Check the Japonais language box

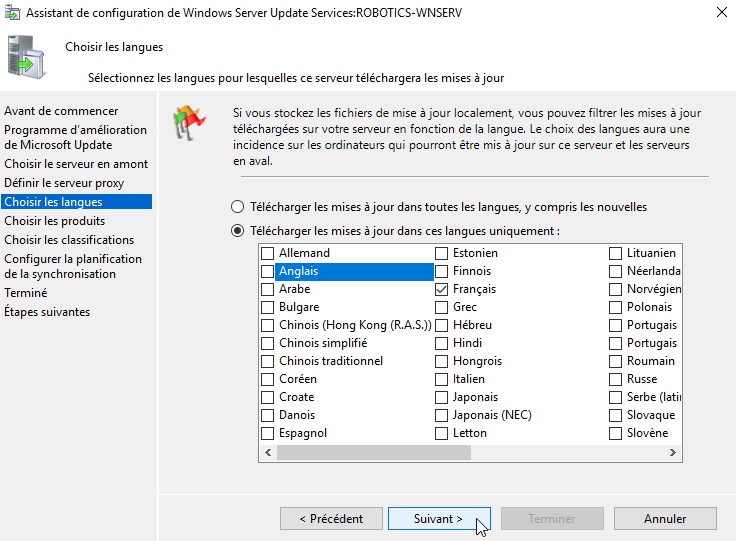pos(441,397)
